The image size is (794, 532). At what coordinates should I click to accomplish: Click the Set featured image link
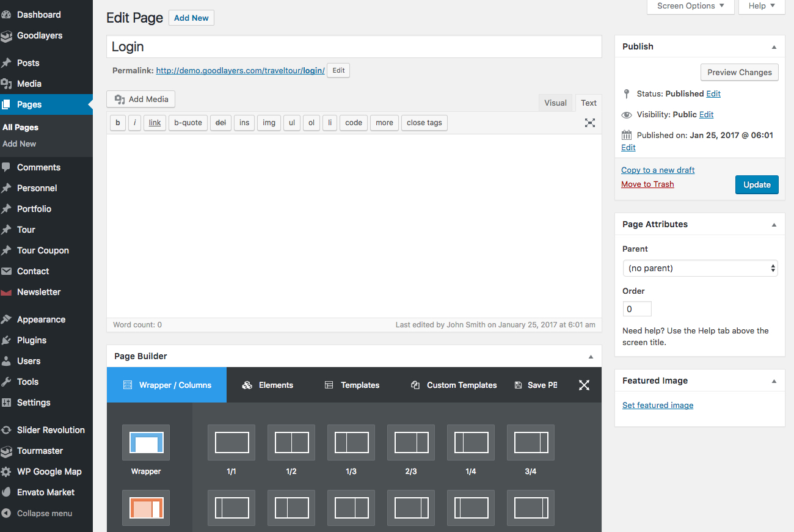[657, 405]
